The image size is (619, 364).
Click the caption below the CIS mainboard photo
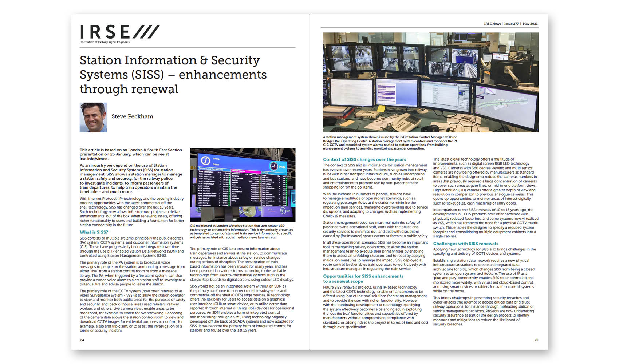tap(241, 232)
